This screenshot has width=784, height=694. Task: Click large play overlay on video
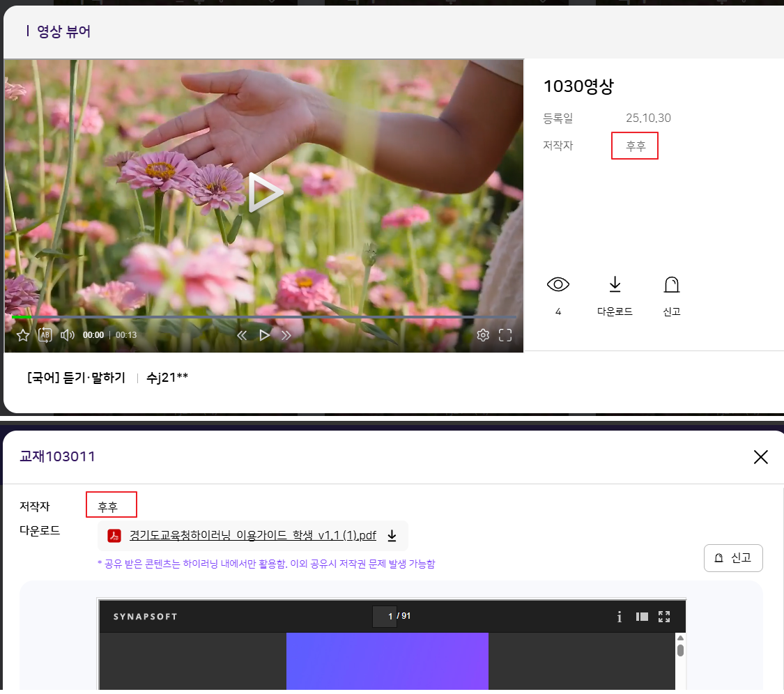tap(265, 192)
